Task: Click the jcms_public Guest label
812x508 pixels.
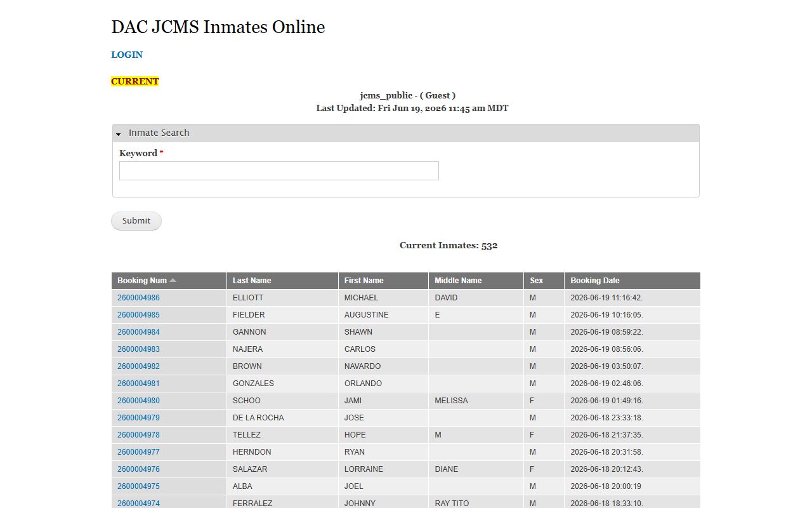Action: coord(408,95)
